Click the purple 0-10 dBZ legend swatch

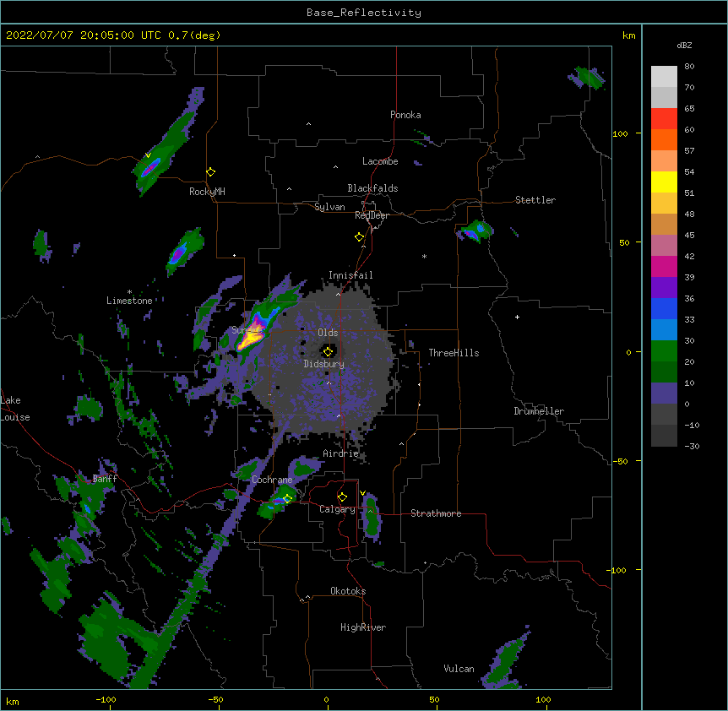[664, 393]
